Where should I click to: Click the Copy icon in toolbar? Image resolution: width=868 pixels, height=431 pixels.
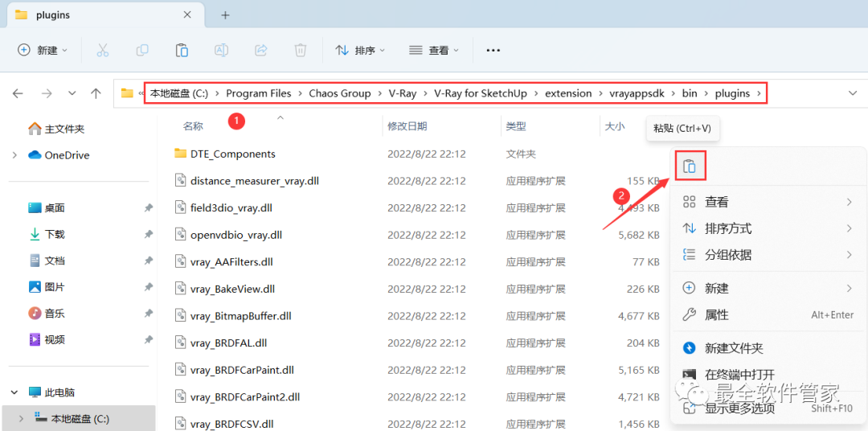pos(142,51)
